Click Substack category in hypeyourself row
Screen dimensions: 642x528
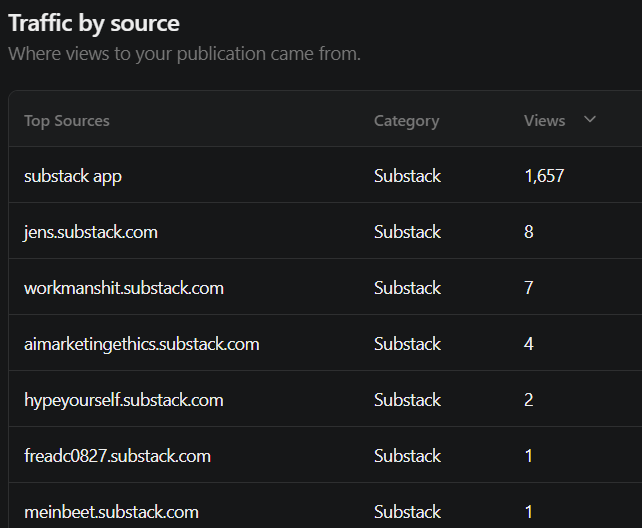pyautogui.click(x=407, y=400)
